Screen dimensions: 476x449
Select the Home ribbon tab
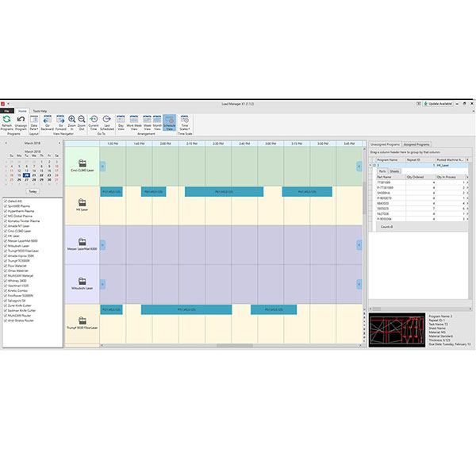[x=22, y=111]
